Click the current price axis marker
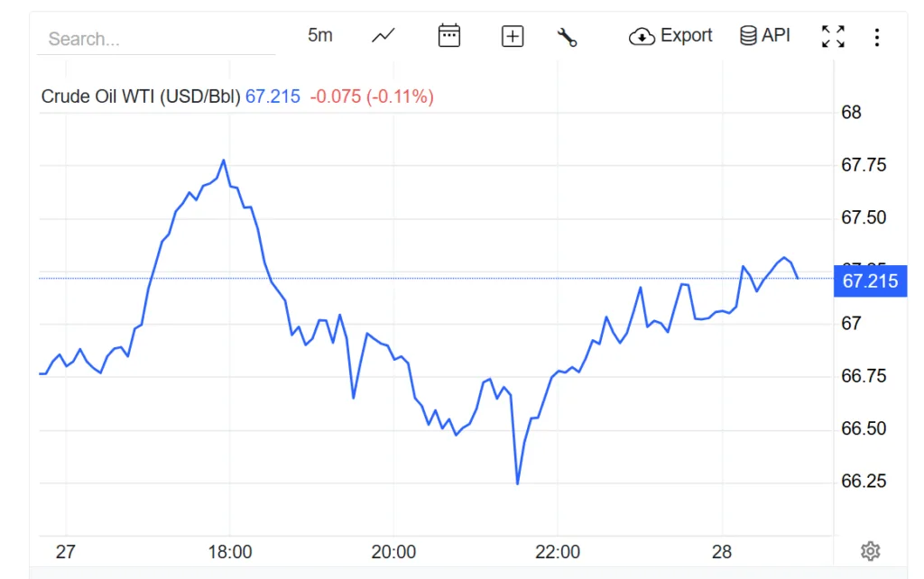924x579 pixels. [x=869, y=280]
